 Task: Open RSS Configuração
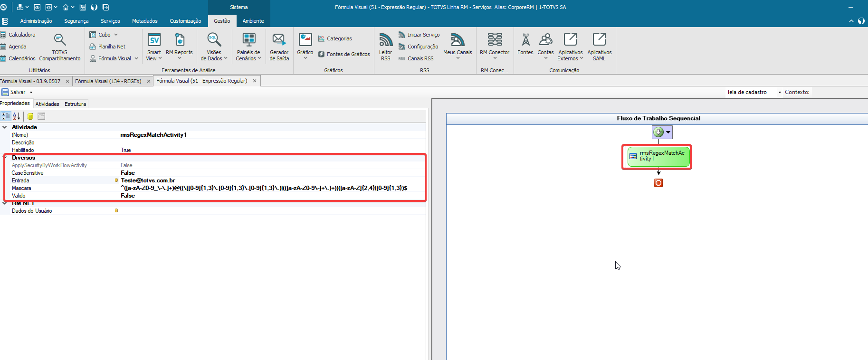pos(418,47)
